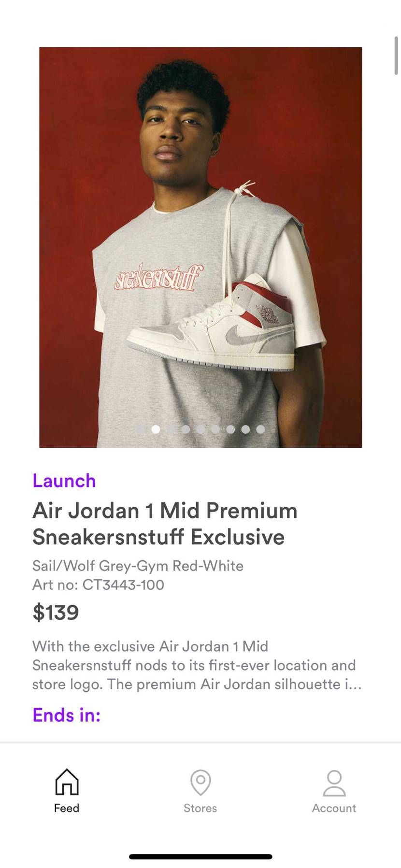
Task: Expand the truncated product description text
Action: [x=197, y=665]
